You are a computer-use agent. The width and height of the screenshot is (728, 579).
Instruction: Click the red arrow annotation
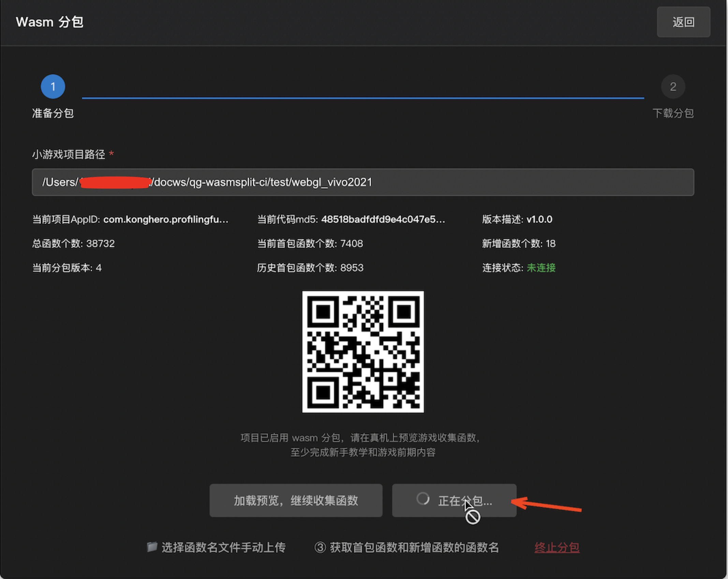tap(547, 505)
